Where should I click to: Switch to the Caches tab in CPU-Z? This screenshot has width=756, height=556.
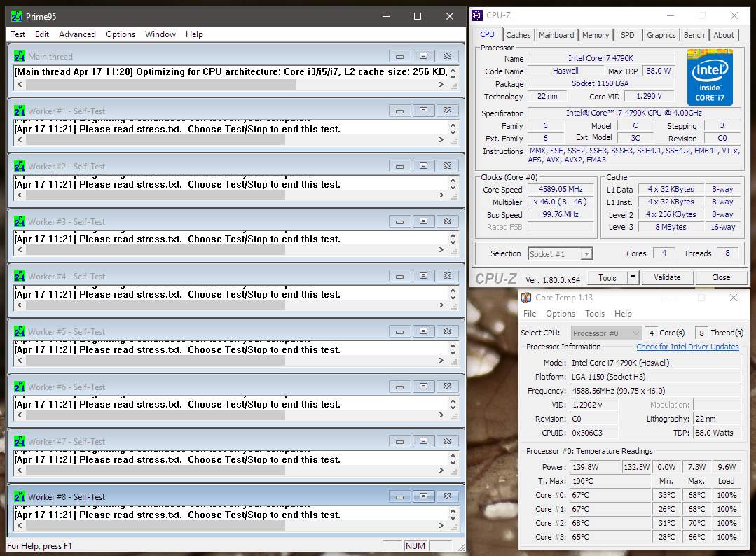(518, 35)
